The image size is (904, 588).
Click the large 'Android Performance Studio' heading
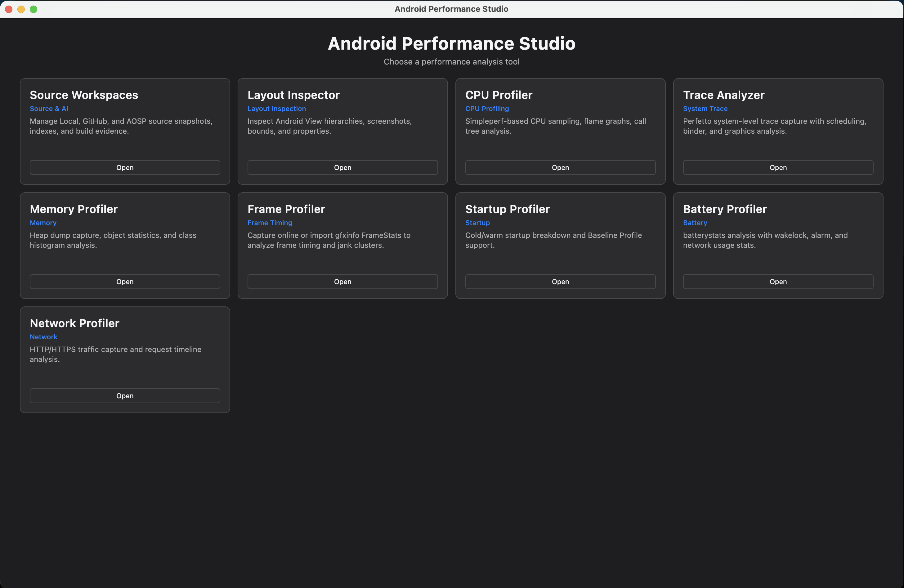click(452, 43)
